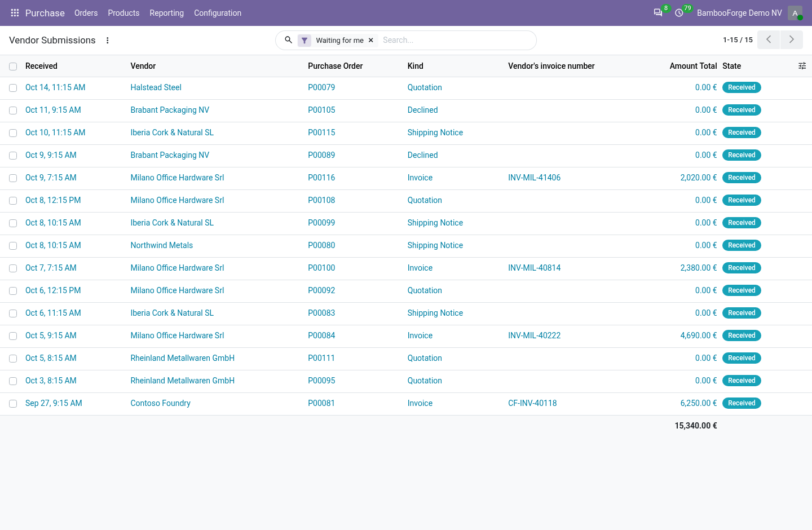Sort by the Vendor column header
The image size is (812, 530).
(143, 66)
